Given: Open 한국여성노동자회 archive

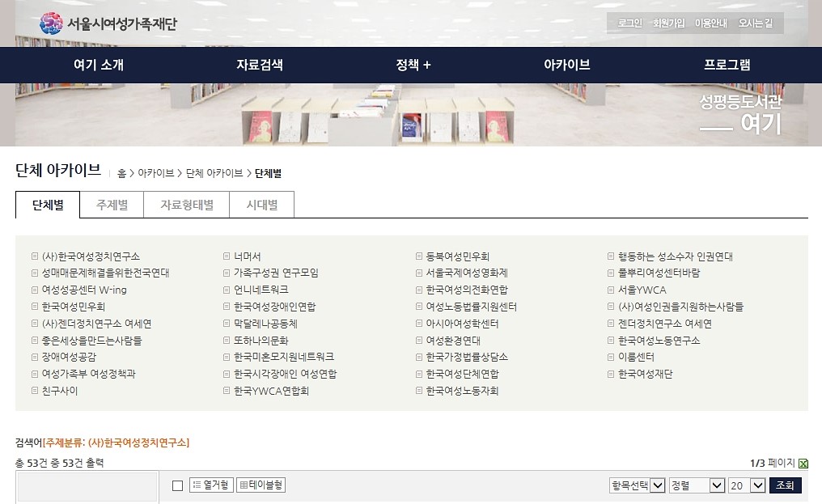Looking at the screenshot, I should tap(463, 391).
